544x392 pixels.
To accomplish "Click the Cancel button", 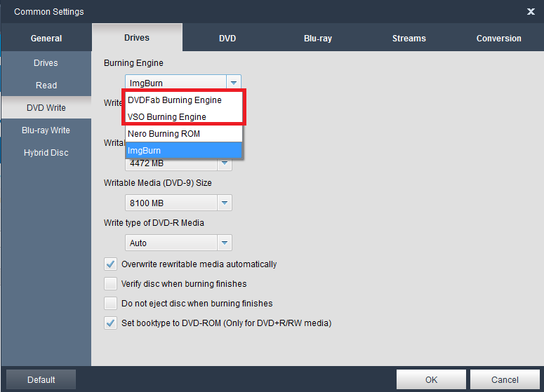I will click(x=505, y=379).
